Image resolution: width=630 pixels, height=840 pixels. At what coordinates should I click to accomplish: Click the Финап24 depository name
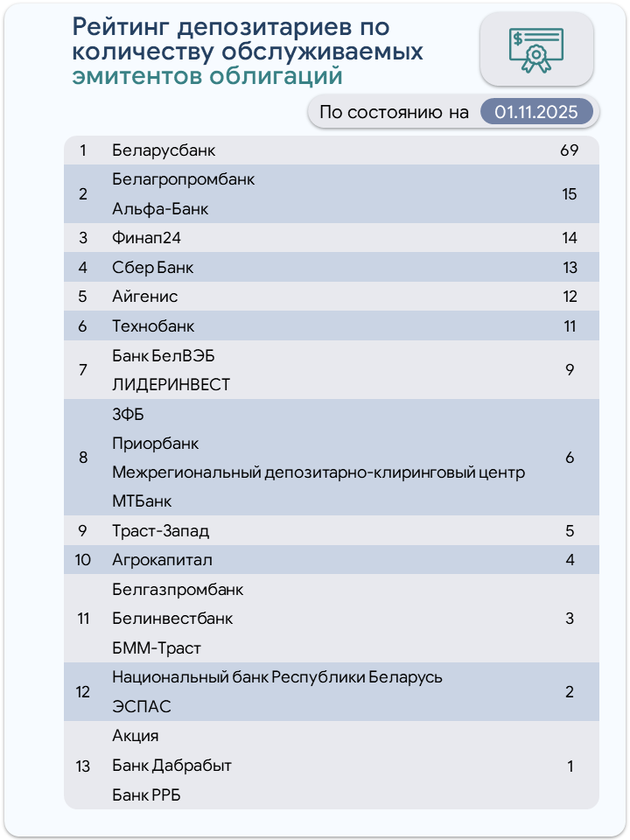146,238
